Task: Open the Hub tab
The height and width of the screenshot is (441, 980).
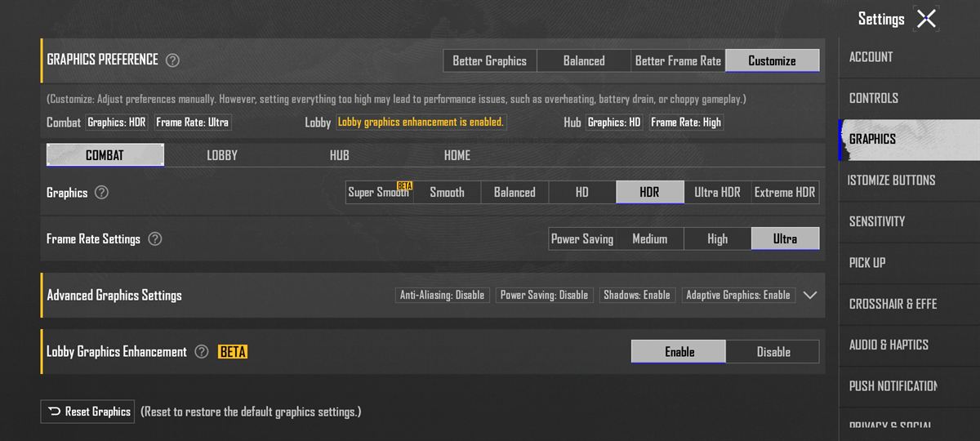Action: click(339, 155)
